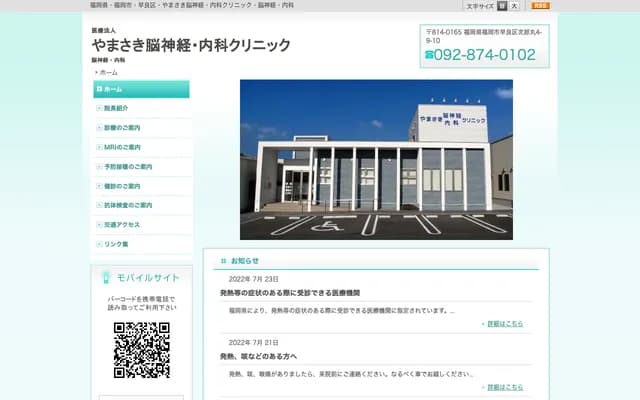The image size is (640, 400).
Task: Open the 発熱等の症状のある際に受診できる医療機関 news headline
Action: [x=290, y=293]
